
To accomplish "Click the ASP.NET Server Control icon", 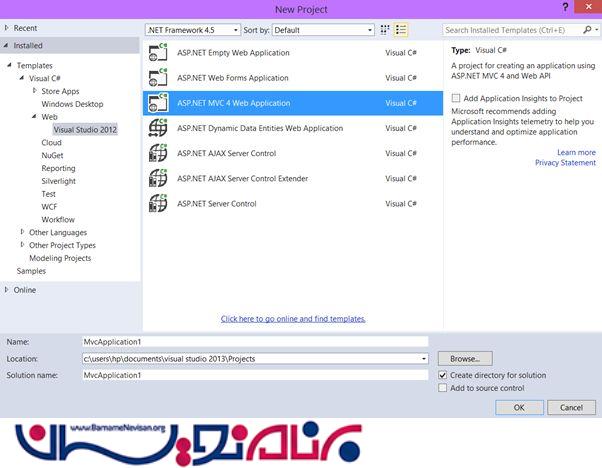I will point(158,203).
